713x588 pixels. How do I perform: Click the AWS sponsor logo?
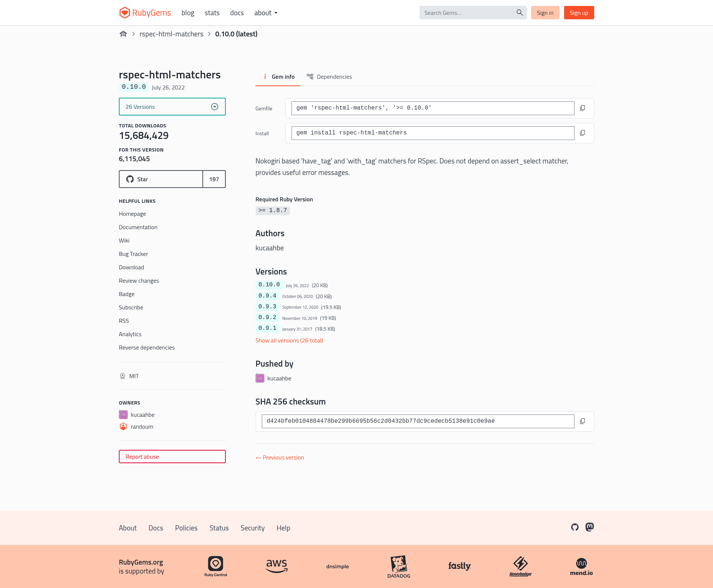277,566
